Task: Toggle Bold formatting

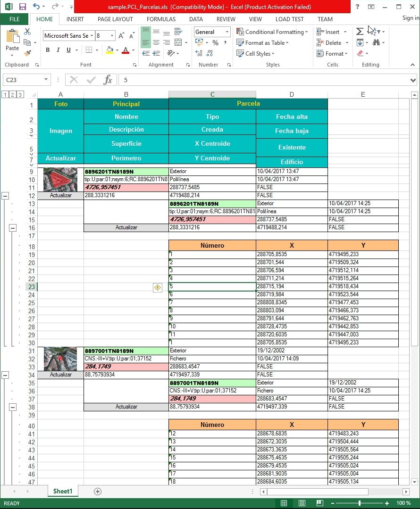Action: pos(48,50)
